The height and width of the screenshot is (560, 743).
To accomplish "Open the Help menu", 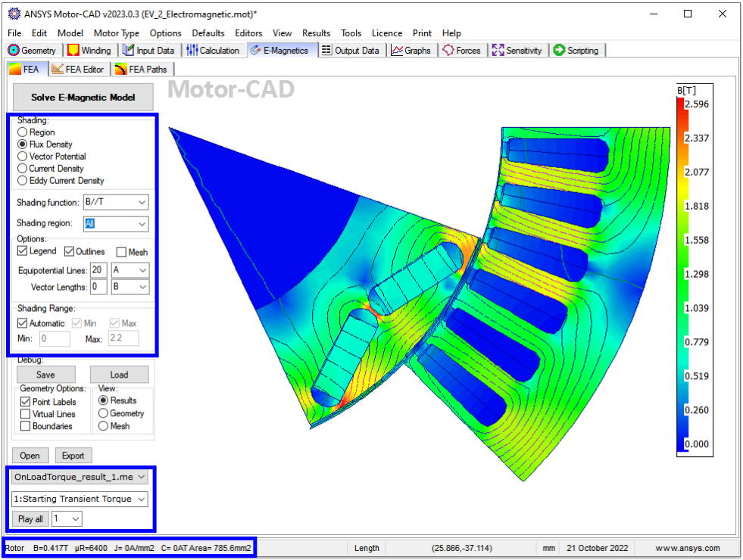I will coord(451,33).
